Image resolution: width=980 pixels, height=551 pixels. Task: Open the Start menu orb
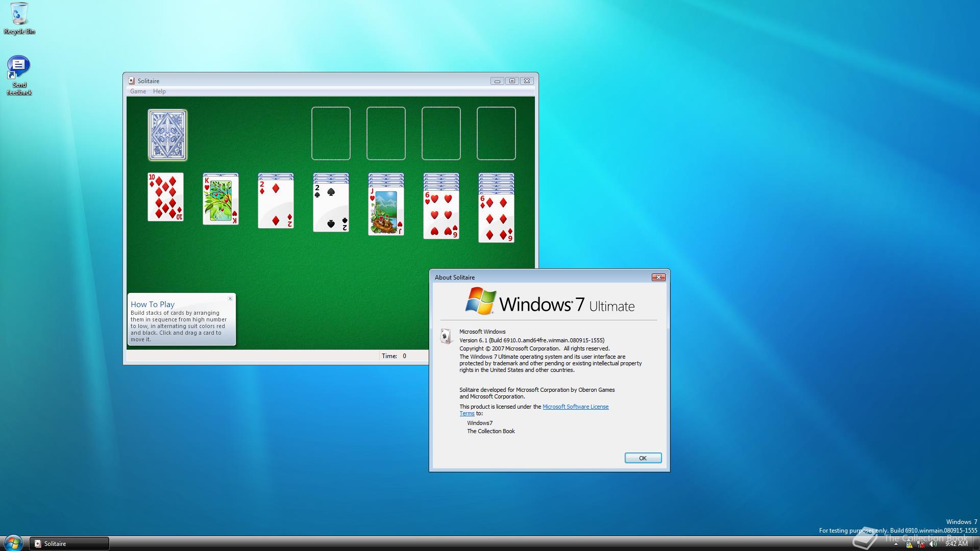pyautogui.click(x=13, y=542)
